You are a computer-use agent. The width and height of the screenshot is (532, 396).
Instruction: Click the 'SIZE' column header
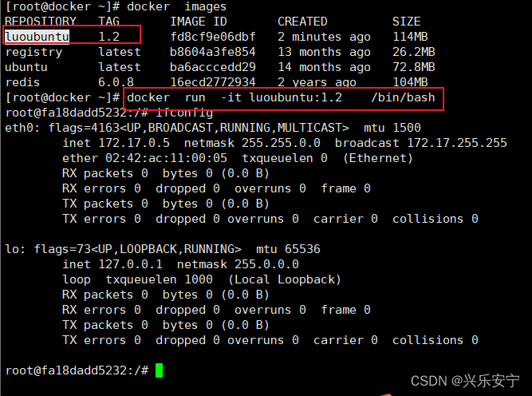(407, 22)
